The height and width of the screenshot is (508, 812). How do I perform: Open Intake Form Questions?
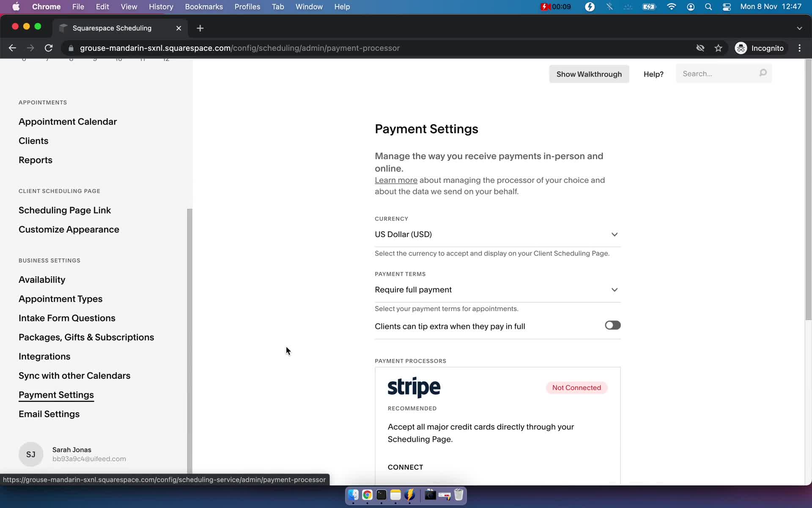click(67, 318)
